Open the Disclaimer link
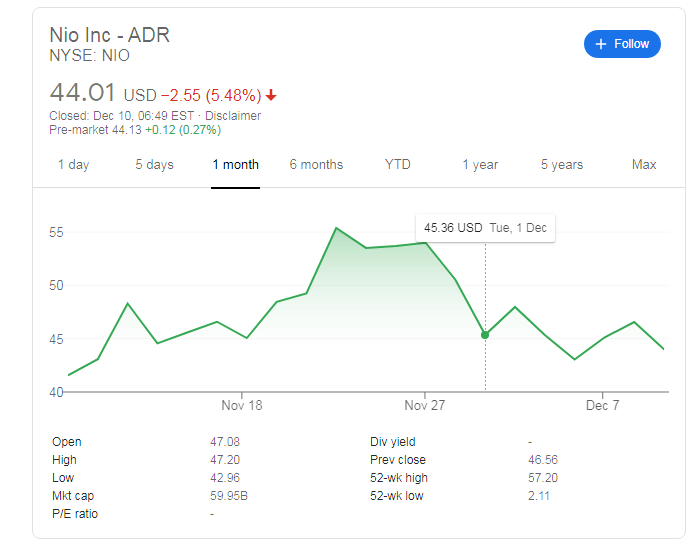Screen dimensions: 694x548 coord(233,116)
